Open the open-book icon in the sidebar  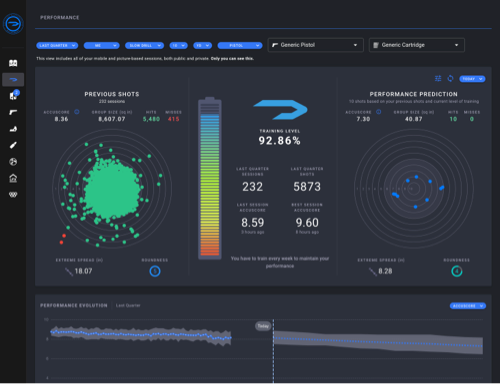tap(13, 63)
